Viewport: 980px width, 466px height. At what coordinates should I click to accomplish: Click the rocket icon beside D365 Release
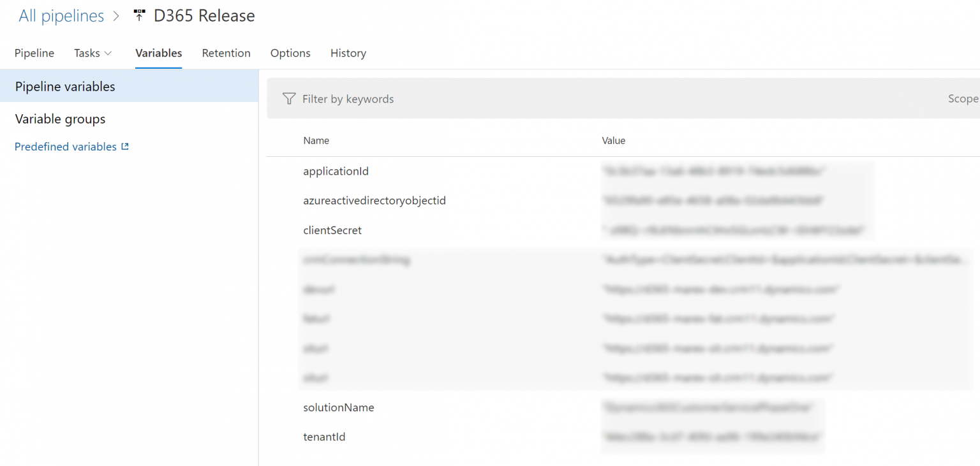139,15
